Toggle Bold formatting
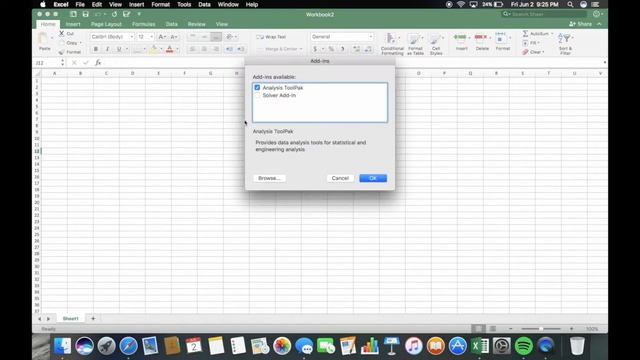This screenshot has height=360, width=640. click(96, 49)
